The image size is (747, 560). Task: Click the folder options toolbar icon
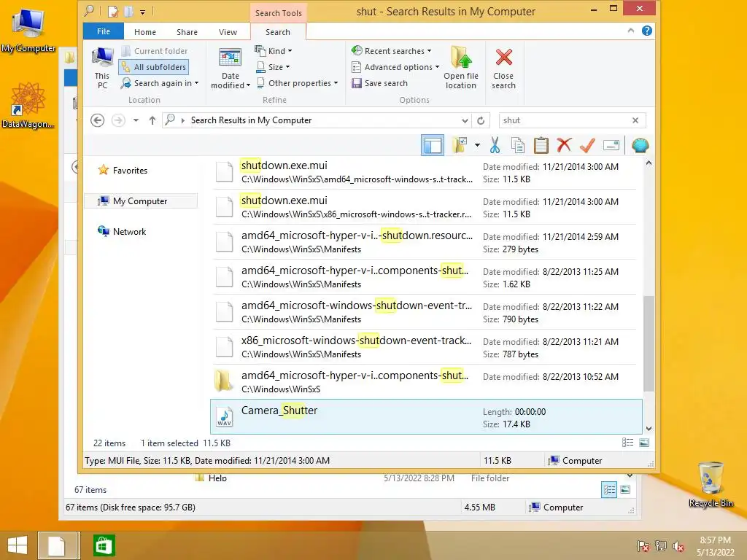[460, 146]
